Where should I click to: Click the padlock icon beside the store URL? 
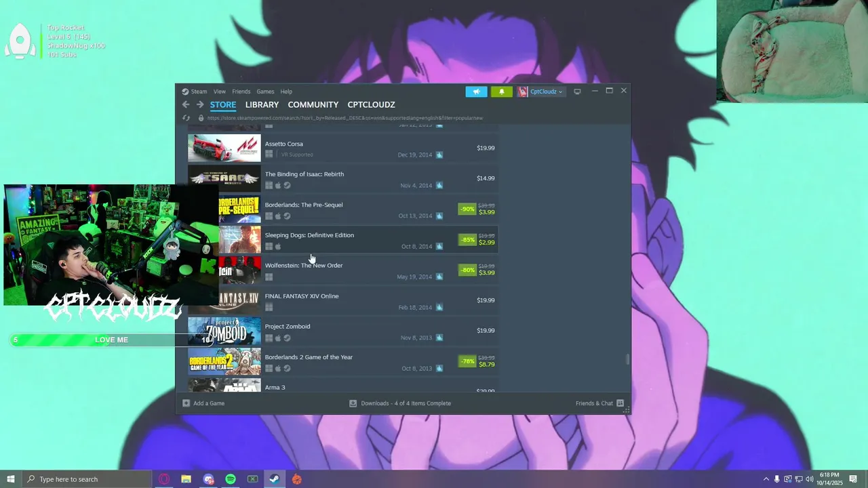coord(201,118)
